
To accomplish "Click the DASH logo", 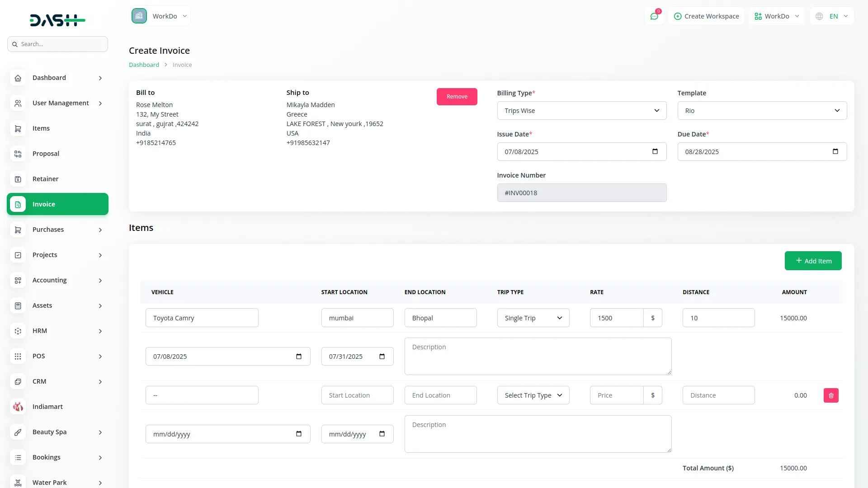I will pos(57,20).
